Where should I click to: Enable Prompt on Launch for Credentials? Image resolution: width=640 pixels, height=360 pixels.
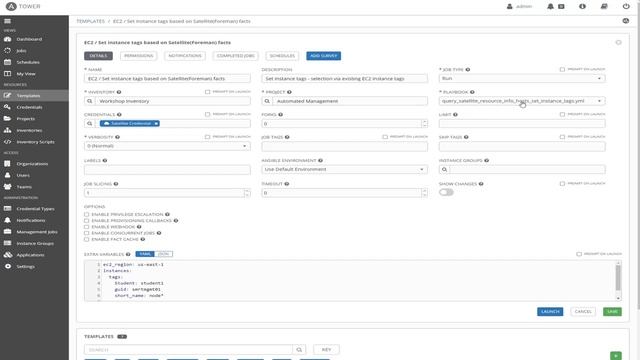pyautogui.click(x=207, y=114)
